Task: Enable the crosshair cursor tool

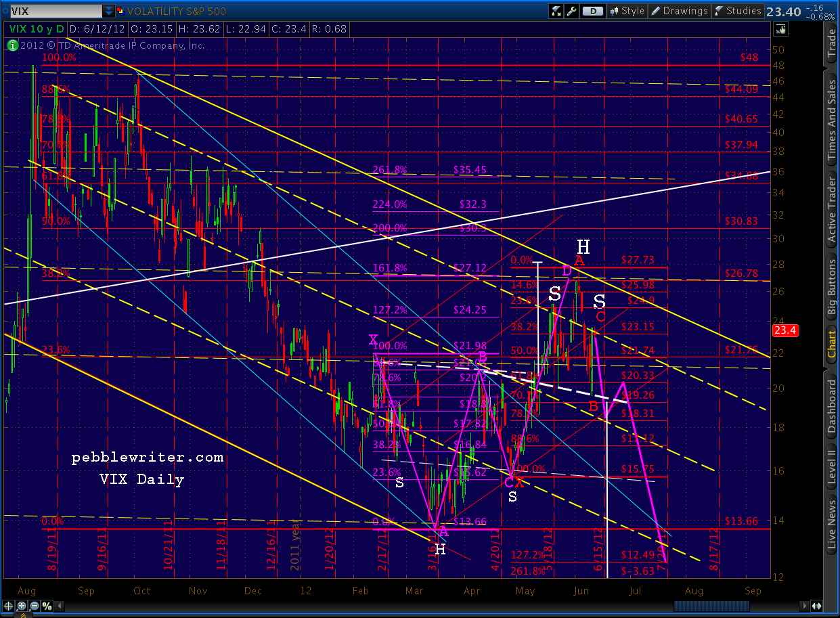Action: 8,606
